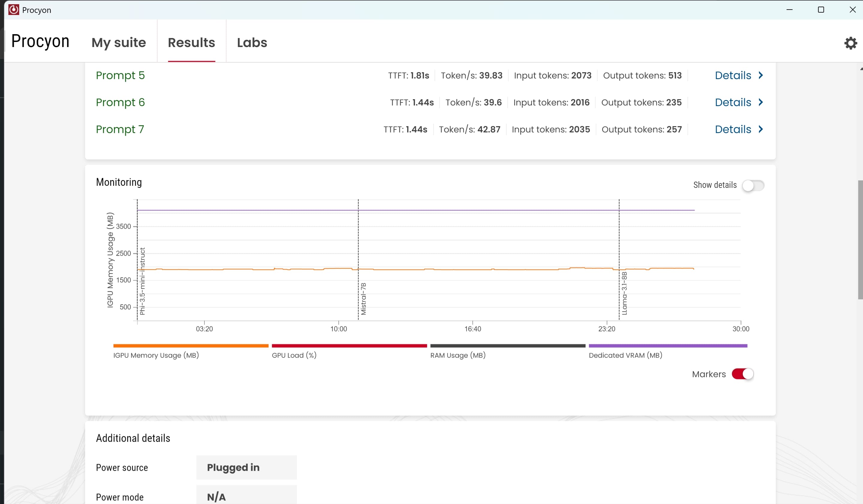Toggle RAM Usage dark legend series

[x=507, y=346]
